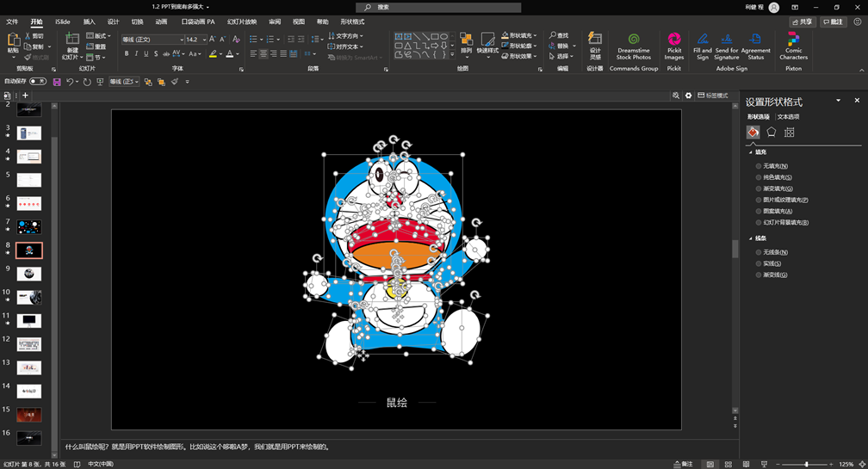Open Dreamstime Stock Photos add-in
Image resolution: width=868 pixels, height=469 pixels.
634,46
